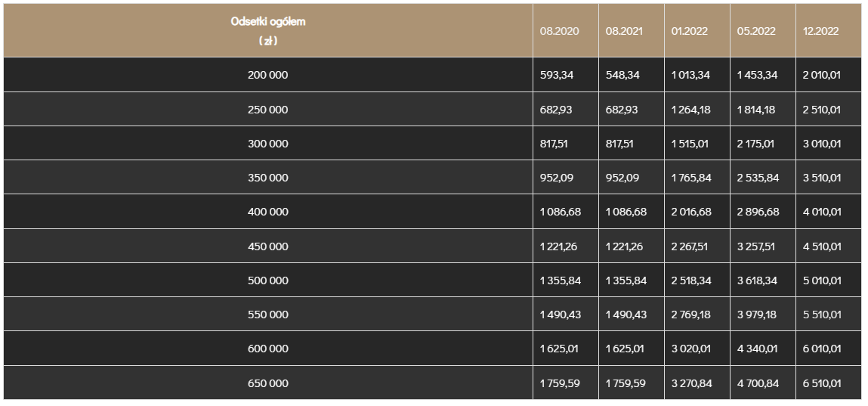Click the 3 257,51 value cell

[758, 246]
